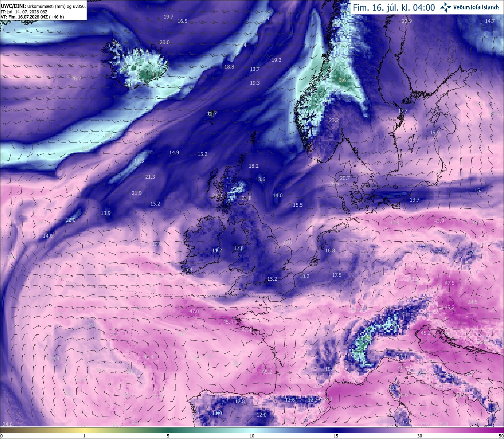
Task: Click the 47.0 value west of Brittany
Action: tap(194, 311)
